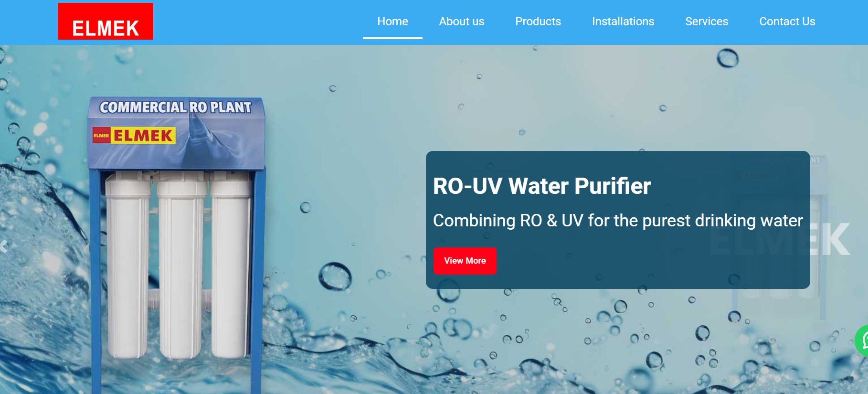Select the Home navigation tab
The height and width of the screenshot is (394, 868).
pos(392,21)
